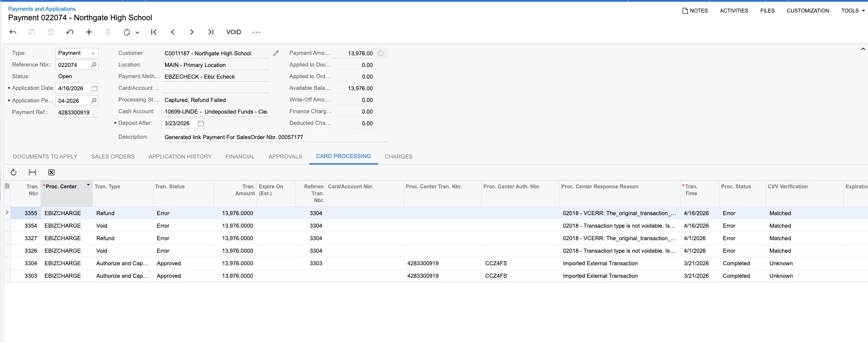Switch to APPROVALS tab
868x343 pixels.
(285, 156)
